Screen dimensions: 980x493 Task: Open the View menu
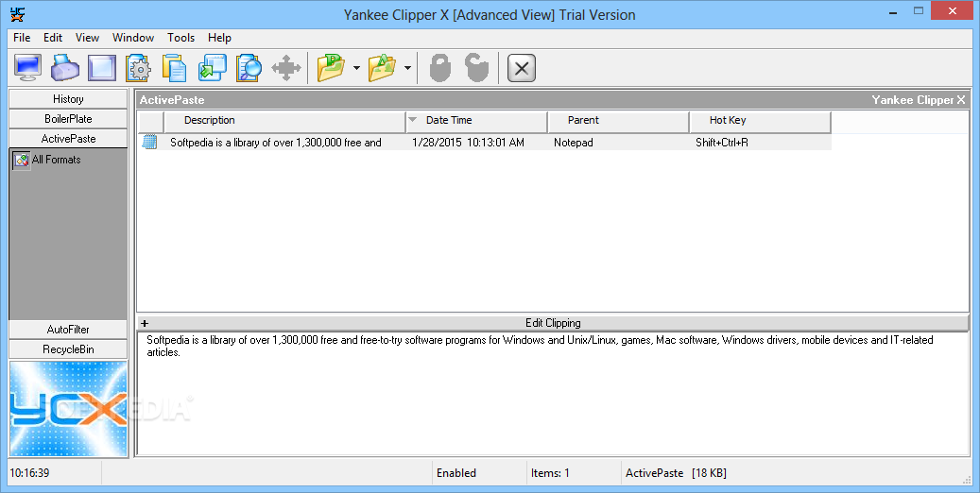88,38
